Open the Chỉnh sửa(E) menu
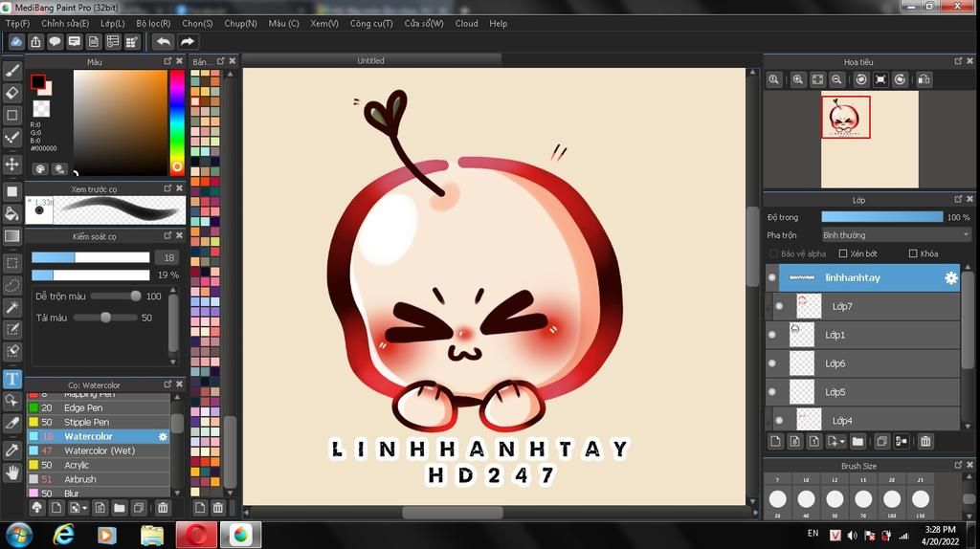The height and width of the screenshot is (549, 980). [x=65, y=23]
